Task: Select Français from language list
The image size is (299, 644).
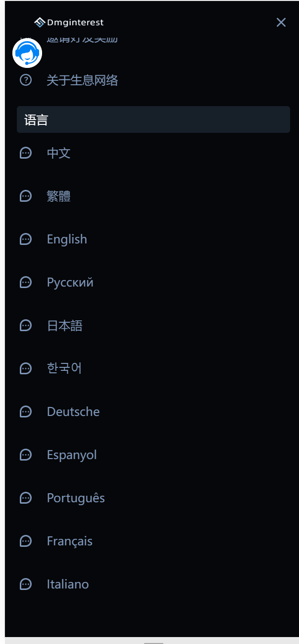Action: click(70, 541)
